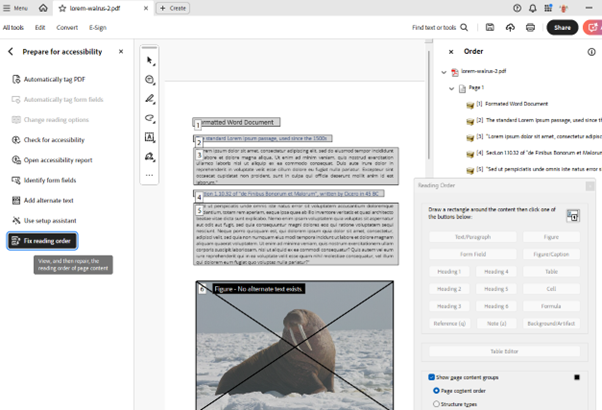Go back from Prepare for accessibility panel
The height and width of the screenshot is (410, 602).
11,51
